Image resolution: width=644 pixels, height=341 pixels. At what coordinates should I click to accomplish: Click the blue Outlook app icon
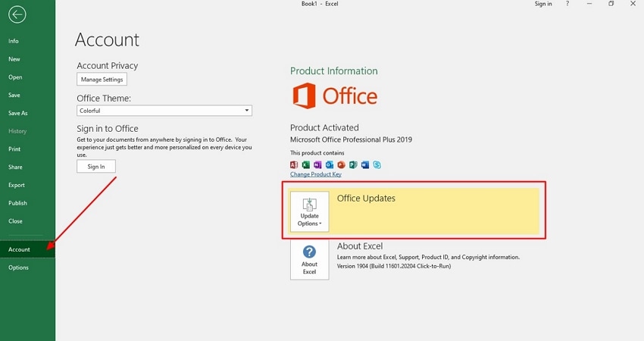tap(330, 164)
